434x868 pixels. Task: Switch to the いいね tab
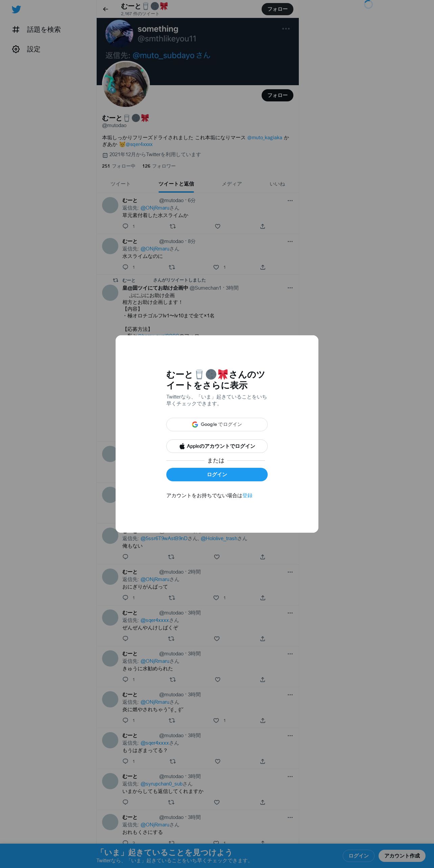[x=277, y=184]
